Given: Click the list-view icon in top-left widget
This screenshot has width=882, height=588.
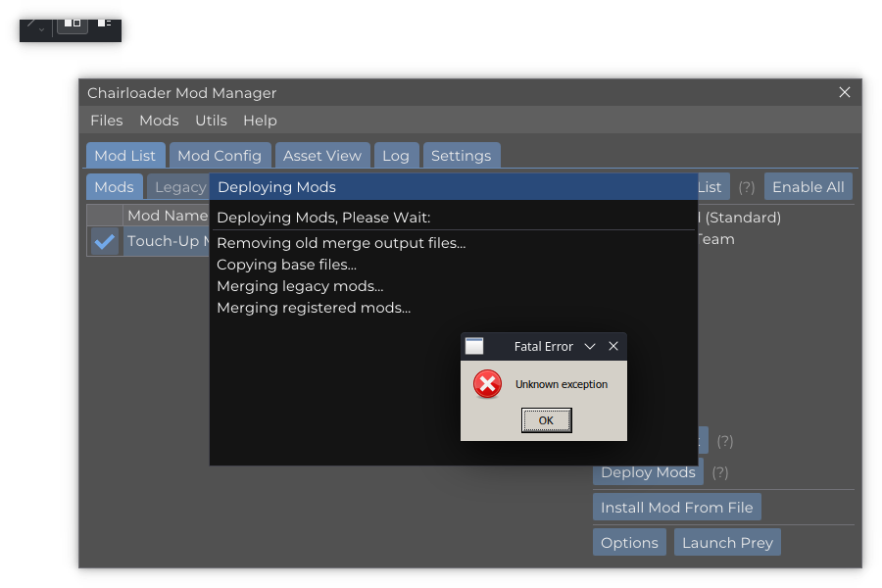Looking at the screenshot, I should coord(104,23).
